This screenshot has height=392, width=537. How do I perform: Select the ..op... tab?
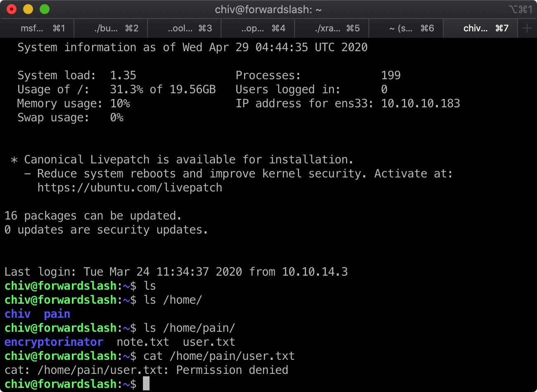pyautogui.click(x=258, y=28)
